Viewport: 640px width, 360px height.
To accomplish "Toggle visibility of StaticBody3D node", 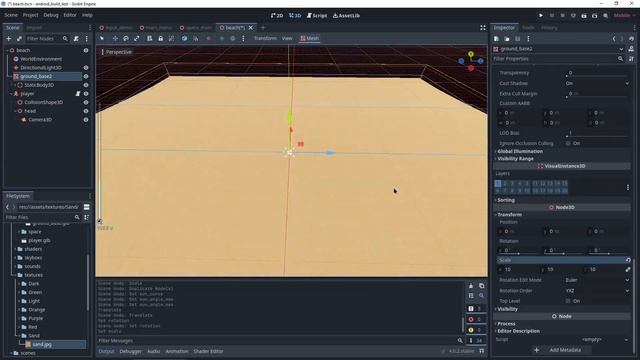I will tap(86, 85).
